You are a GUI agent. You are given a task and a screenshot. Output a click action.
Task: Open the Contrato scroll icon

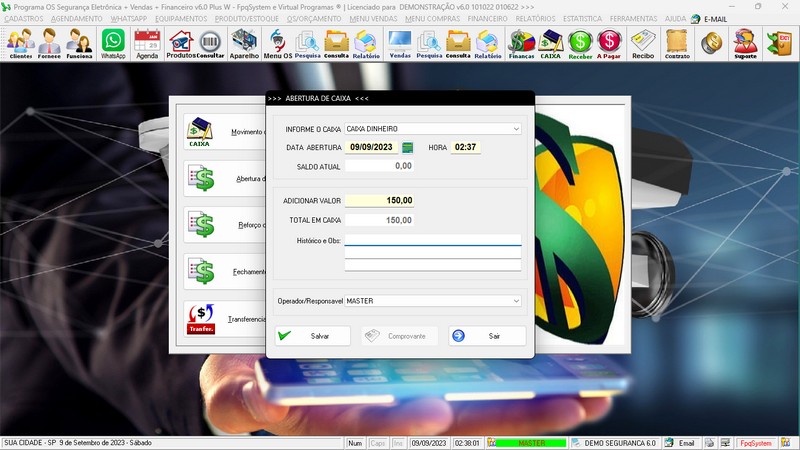pos(677,44)
